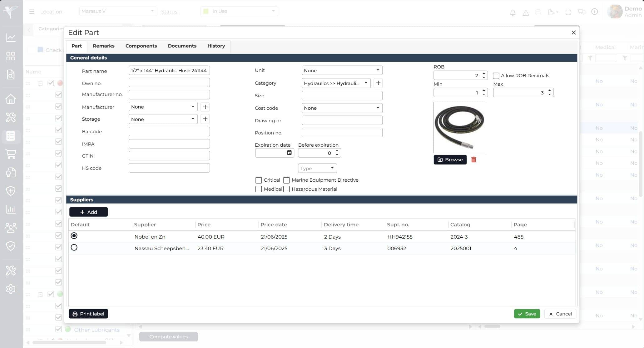This screenshot has height=348, width=644.
Task: Delete the part image with trash icon
Action: tap(473, 159)
